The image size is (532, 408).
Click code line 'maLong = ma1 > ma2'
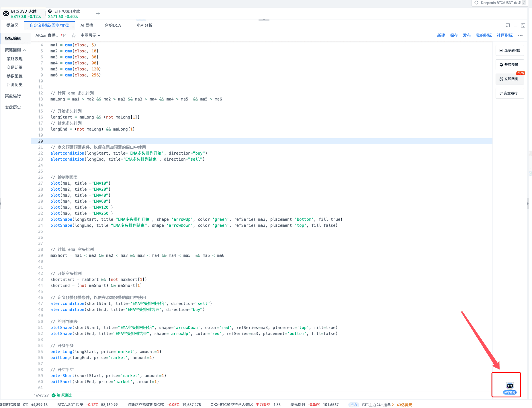136,99
